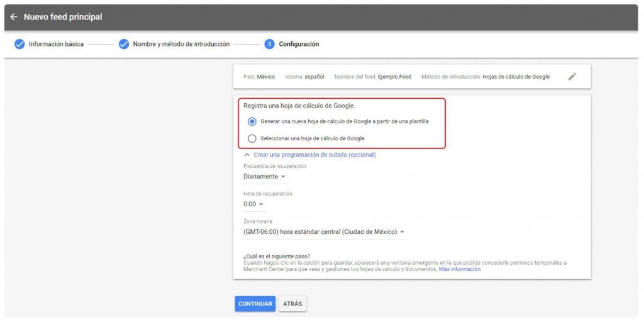Open the Más información link
Viewport: 644px width, 320px height.
pos(460,270)
